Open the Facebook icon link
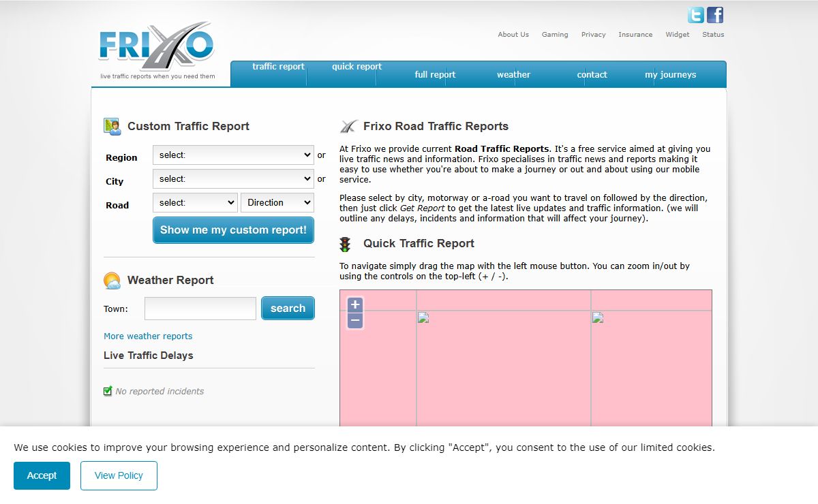This screenshot has width=818, height=504. click(x=715, y=15)
